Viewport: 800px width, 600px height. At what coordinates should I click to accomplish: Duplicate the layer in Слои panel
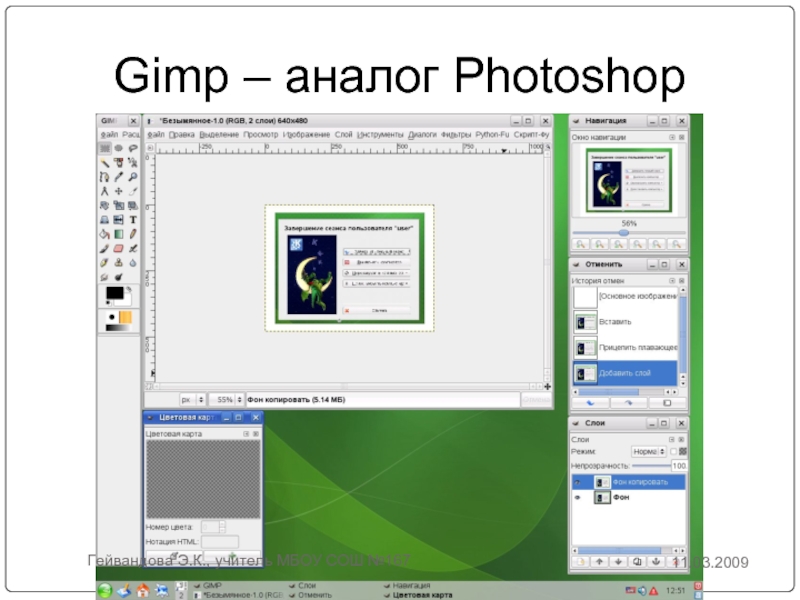pos(637,562)
